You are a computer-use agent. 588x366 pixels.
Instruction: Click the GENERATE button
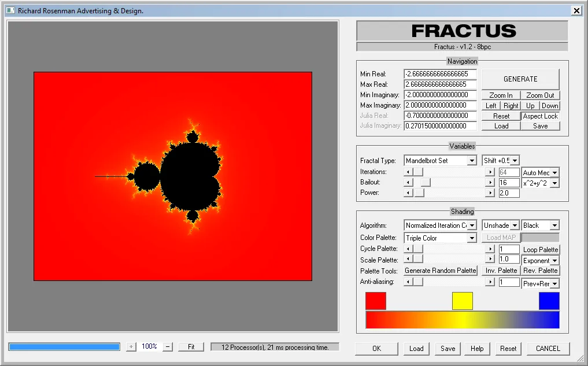(520, 79)
